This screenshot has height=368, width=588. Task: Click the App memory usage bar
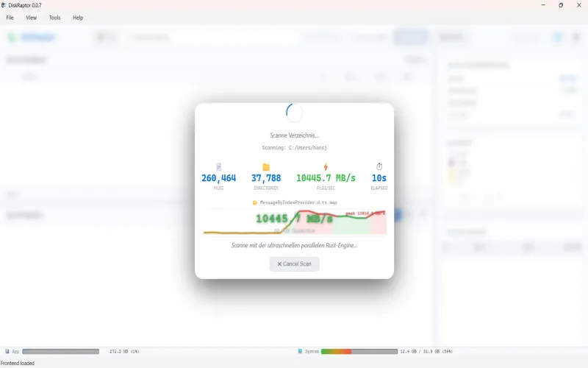tap(61, 352)
